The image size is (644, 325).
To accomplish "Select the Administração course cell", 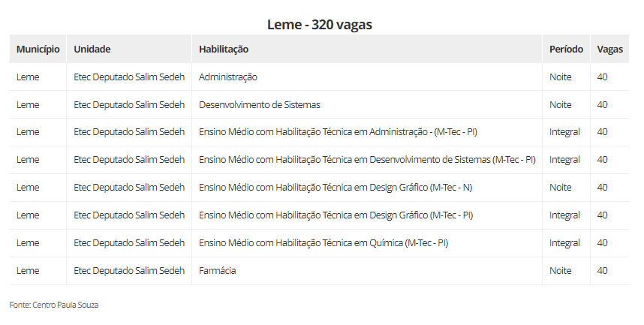I will pos(228,77).
